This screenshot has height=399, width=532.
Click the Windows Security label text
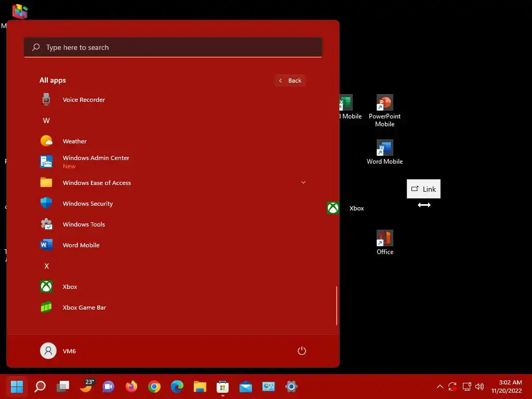pos(87,204)
